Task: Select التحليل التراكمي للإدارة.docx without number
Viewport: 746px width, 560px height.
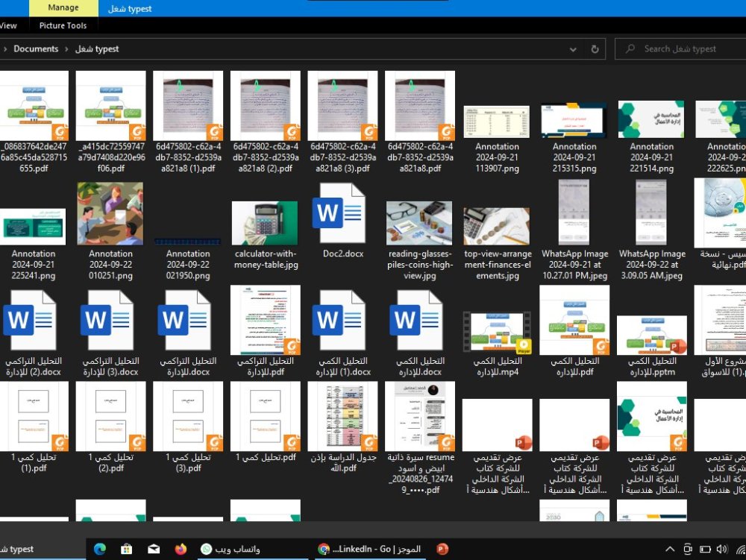Action: [x=188, y=334]
